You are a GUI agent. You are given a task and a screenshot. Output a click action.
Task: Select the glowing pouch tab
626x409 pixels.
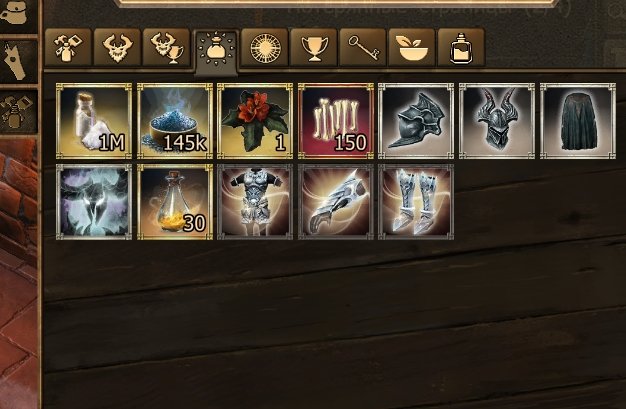[x=216, y=51]
